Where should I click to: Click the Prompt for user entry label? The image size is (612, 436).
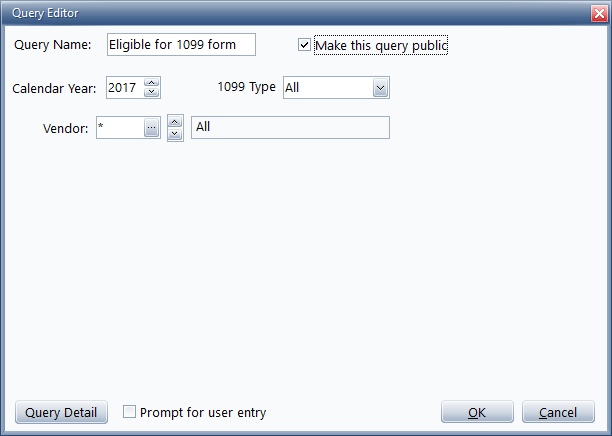click(203, 412)
